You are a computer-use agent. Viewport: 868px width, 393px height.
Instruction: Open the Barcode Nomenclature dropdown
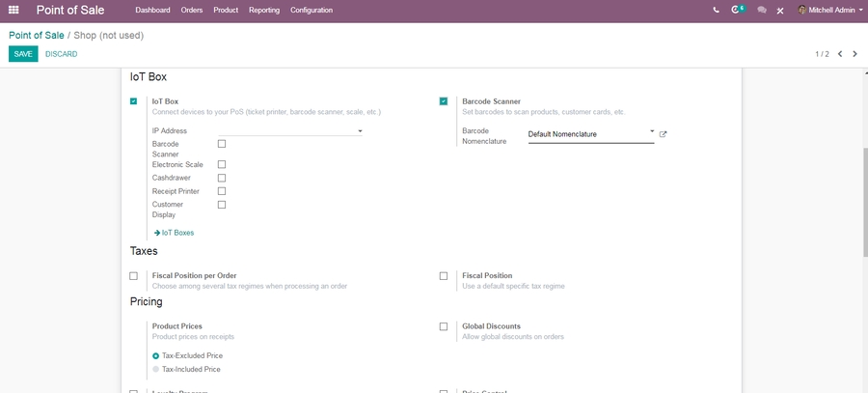pos(590,134)
